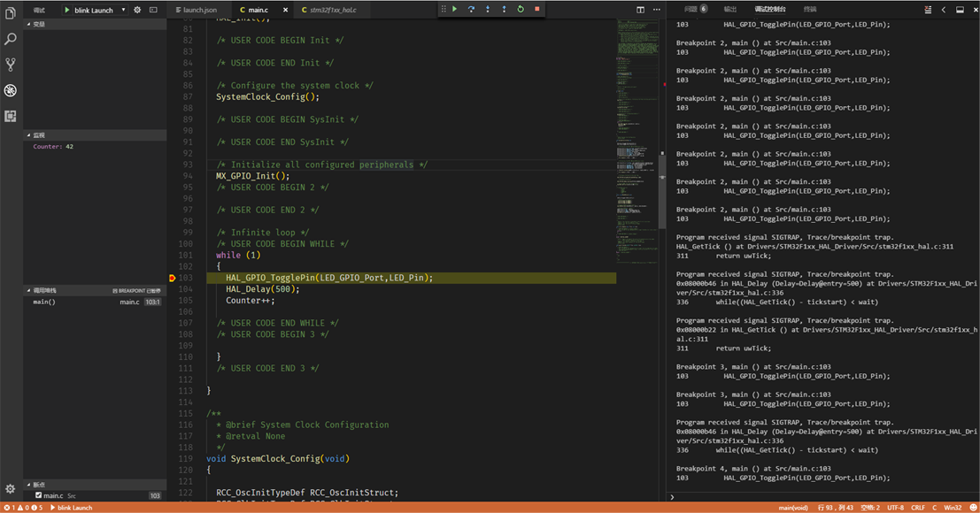
Task: Click the Continue button in debug toolbar
Action: coord(455,10)
